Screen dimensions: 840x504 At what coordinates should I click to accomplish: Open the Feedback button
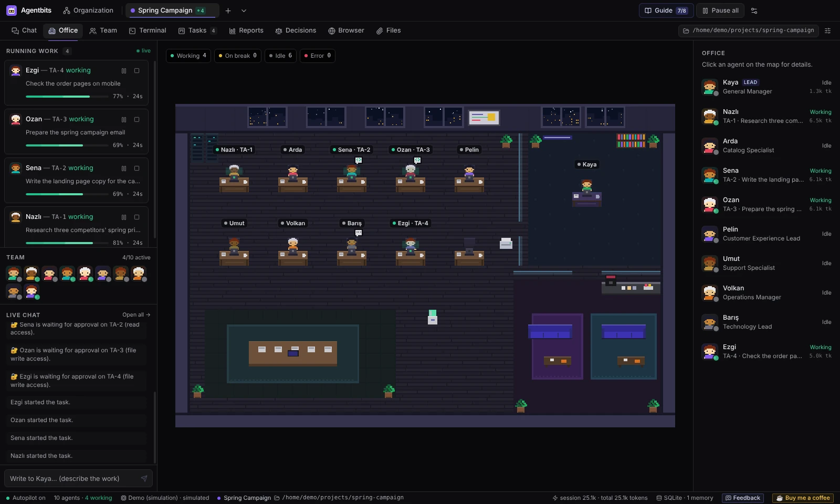742,498
